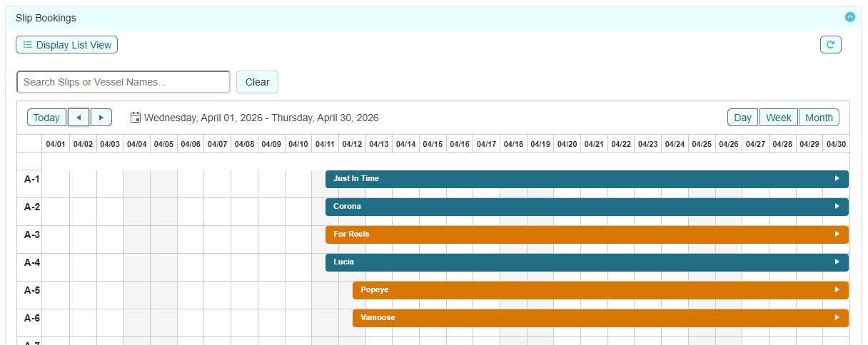
Task: Advance to the next date range
Action: pyautogui.click(x=101, y=118)
